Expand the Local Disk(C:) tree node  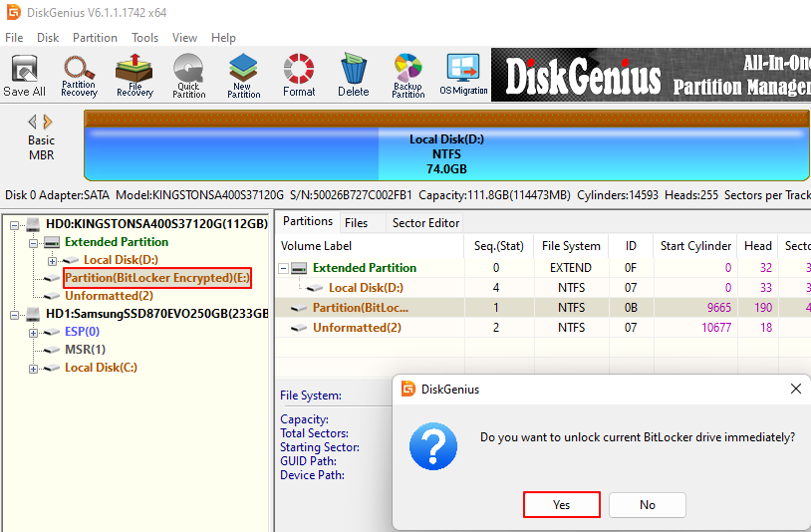pyautogui.click(x=34, y=368)
